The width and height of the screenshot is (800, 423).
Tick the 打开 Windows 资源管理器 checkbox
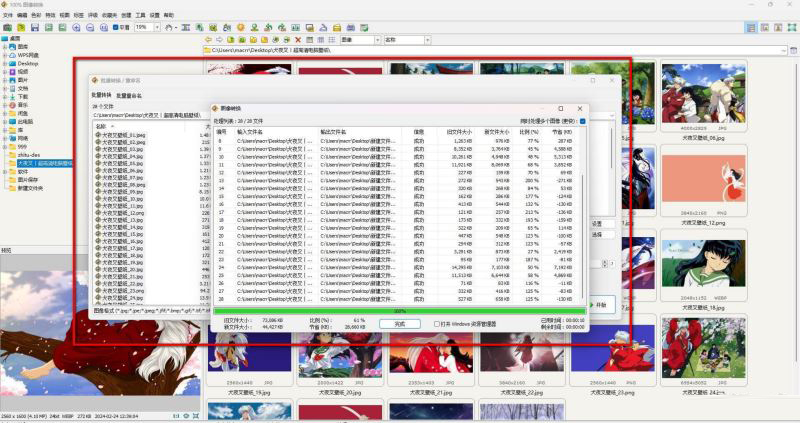tap(437, 324)
